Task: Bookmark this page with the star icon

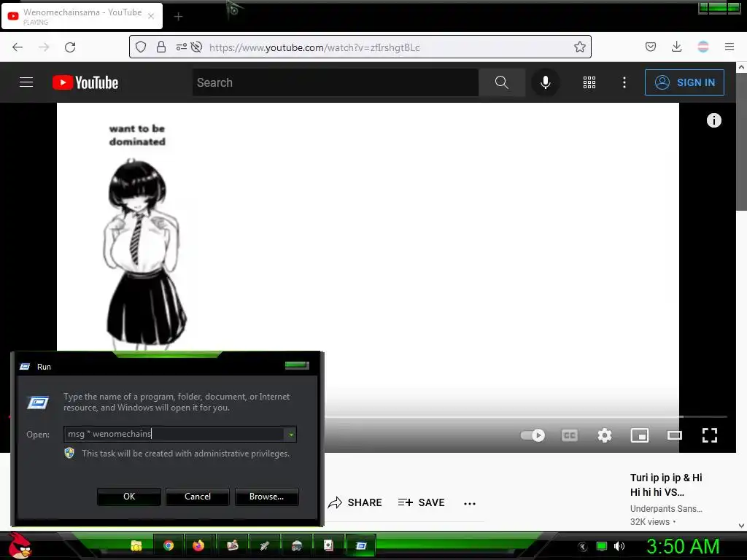Action: 580,47
